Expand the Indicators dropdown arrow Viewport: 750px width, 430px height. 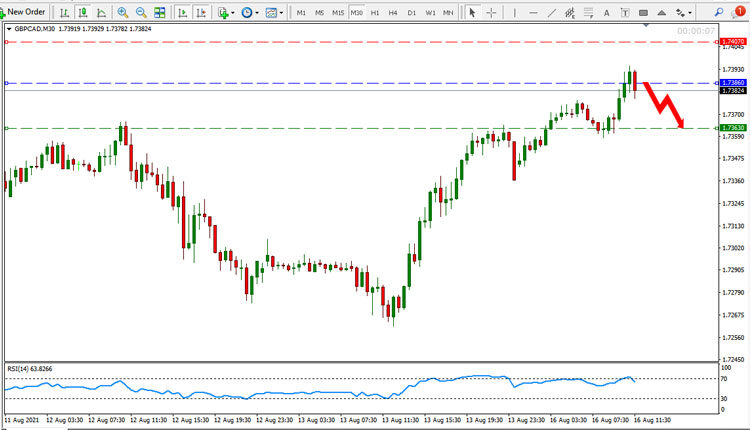click(233, 13)
